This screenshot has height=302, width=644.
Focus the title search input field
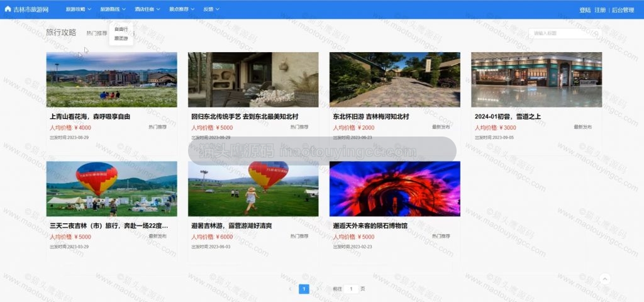[x=565, y=33]
